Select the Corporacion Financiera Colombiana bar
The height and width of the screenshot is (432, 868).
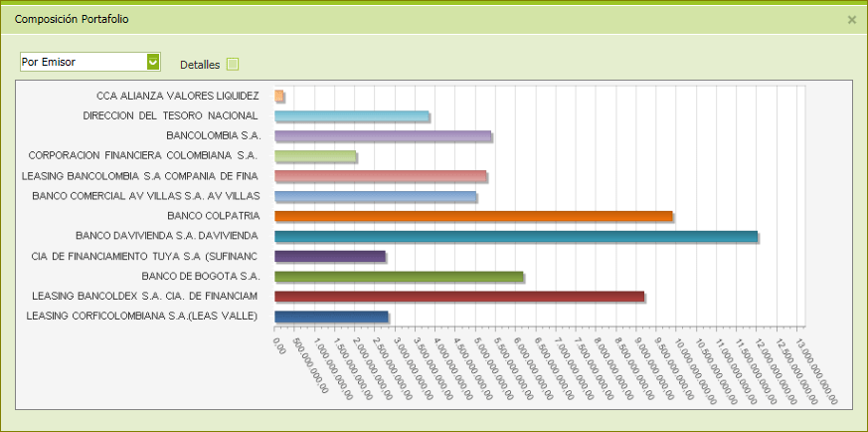tap(315, 155)
